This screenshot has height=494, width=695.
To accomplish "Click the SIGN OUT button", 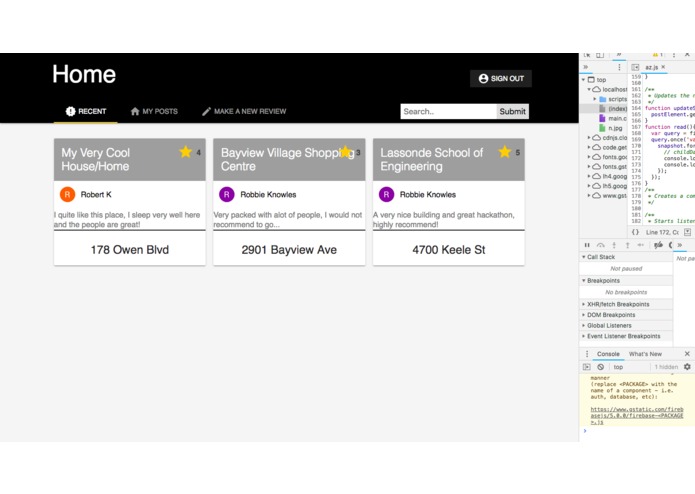I will 501,78.
